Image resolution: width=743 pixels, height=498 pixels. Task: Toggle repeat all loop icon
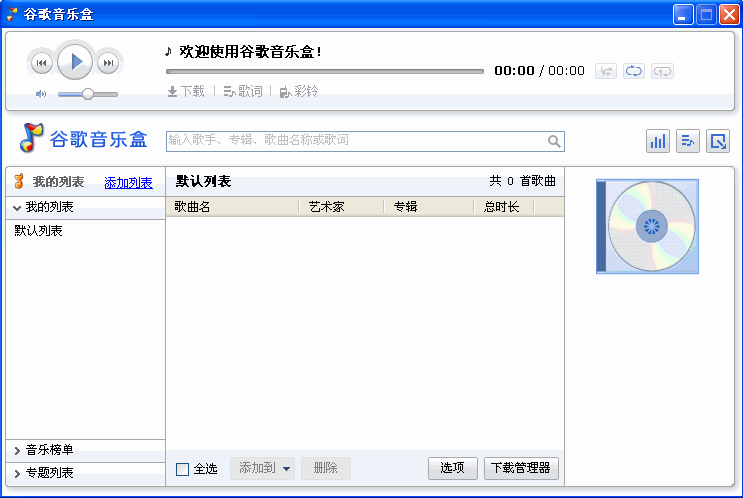(x=634, y=71)
